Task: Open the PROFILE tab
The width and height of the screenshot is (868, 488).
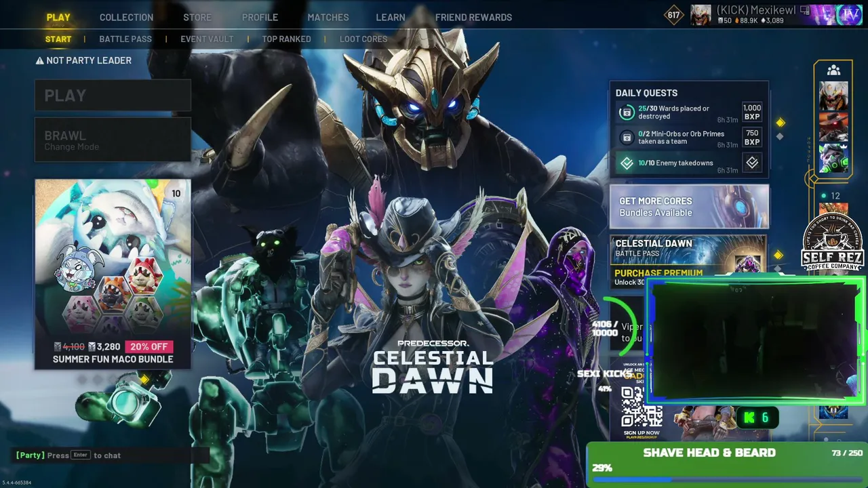Action: point(260,18)
